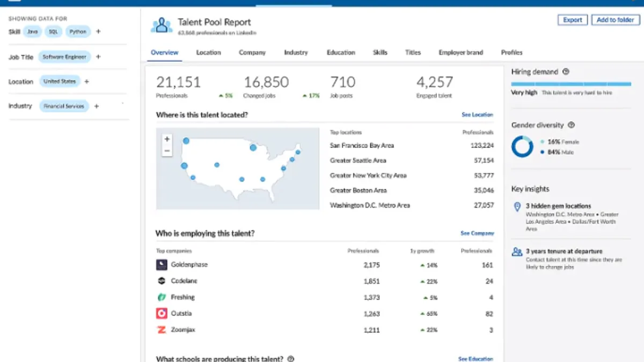
Task: Go to the Skills tab
Action: tap(380, 53)
